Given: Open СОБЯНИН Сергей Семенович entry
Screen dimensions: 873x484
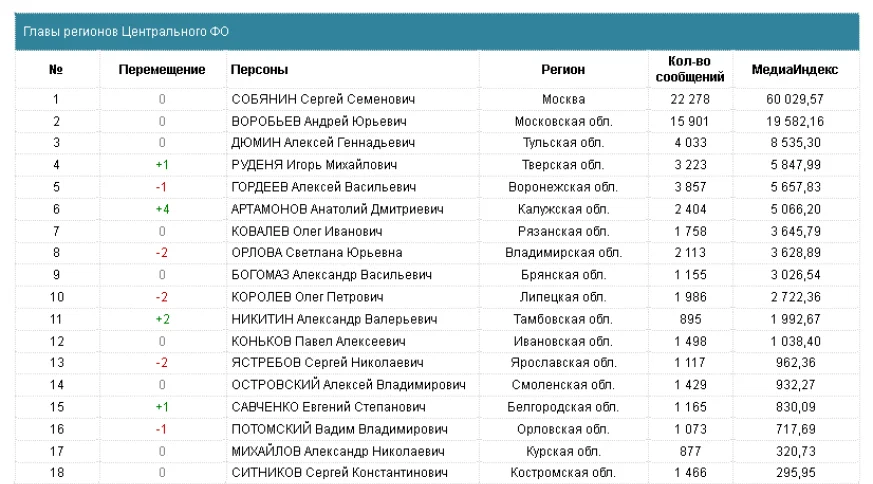Looking at the screenshot, I should pos(323,100).
